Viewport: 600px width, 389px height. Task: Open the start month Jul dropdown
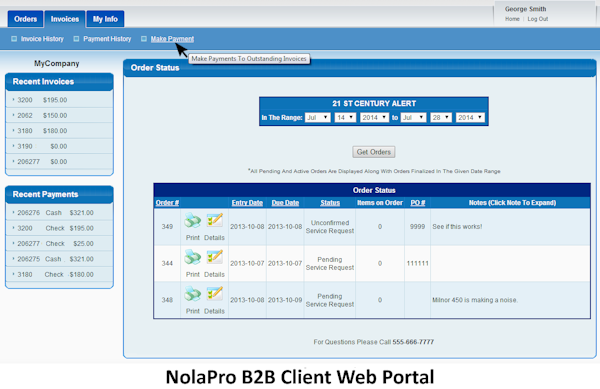(x=318, y=117)
